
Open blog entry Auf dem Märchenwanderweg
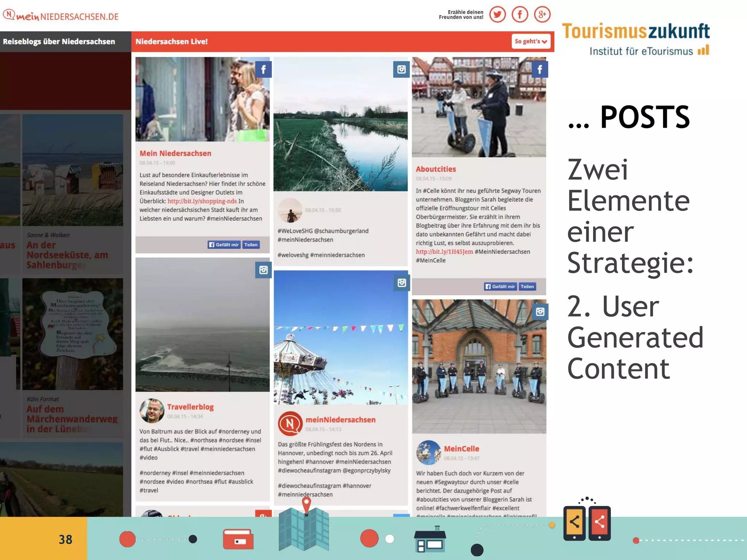72,419
